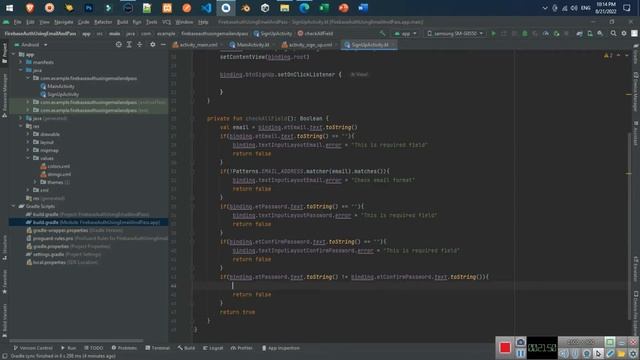
Task: Toggle the Build Variants tool window
Action: (x=4, y=320)
